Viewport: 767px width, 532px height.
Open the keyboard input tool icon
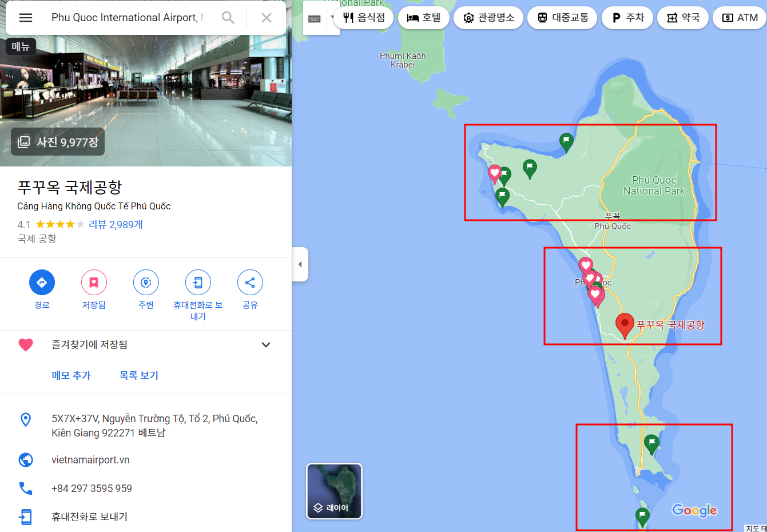pyautogui.click(x=314, y=18)
